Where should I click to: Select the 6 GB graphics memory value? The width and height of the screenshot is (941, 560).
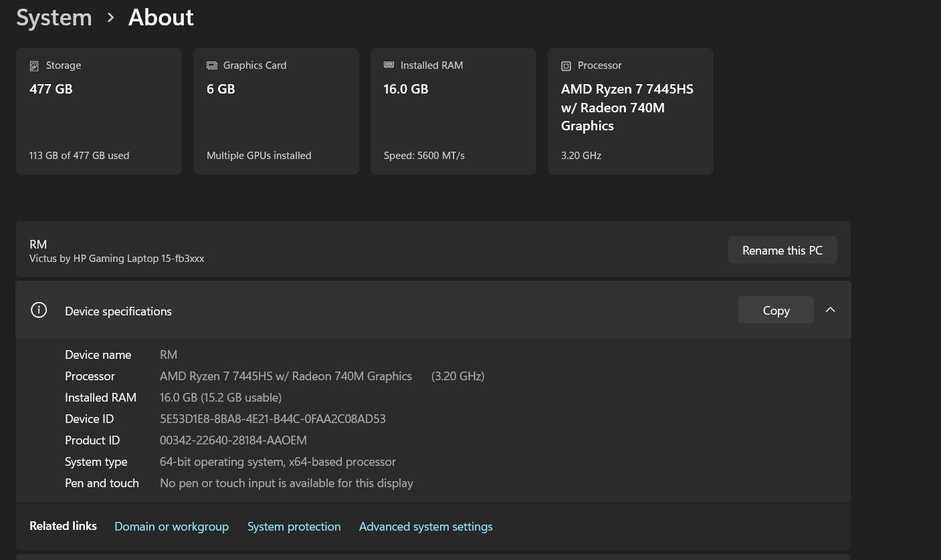[x=221, y=89]
